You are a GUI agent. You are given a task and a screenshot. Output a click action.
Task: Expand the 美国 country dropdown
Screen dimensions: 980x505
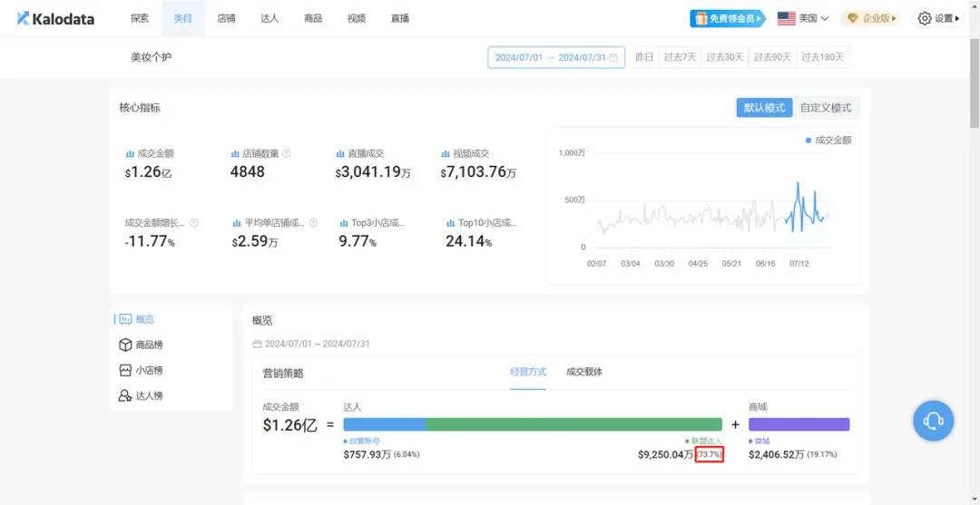(803, 18)
